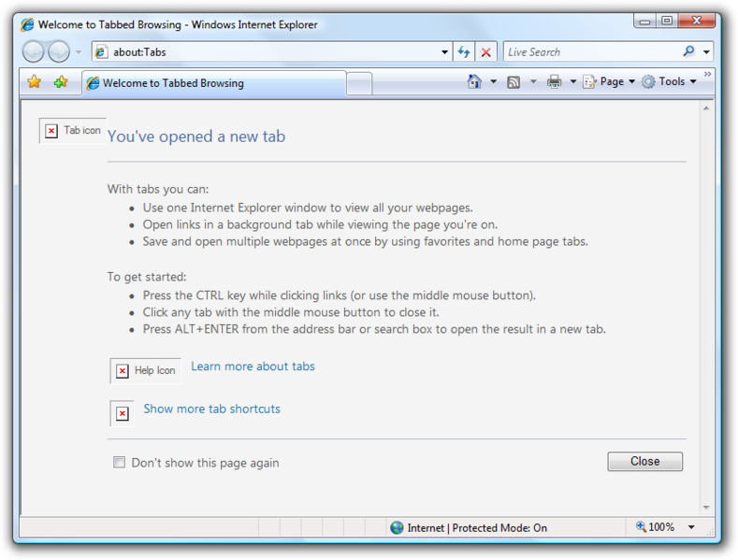Screen dimensions: 738x560
Task: Stop loading with the red X icon
Action: pos(486,51)
